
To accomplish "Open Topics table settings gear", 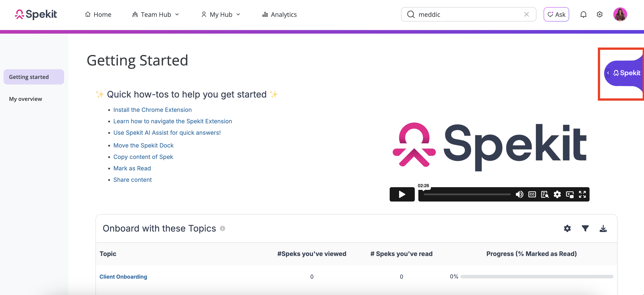I will [x=567, y=228].
